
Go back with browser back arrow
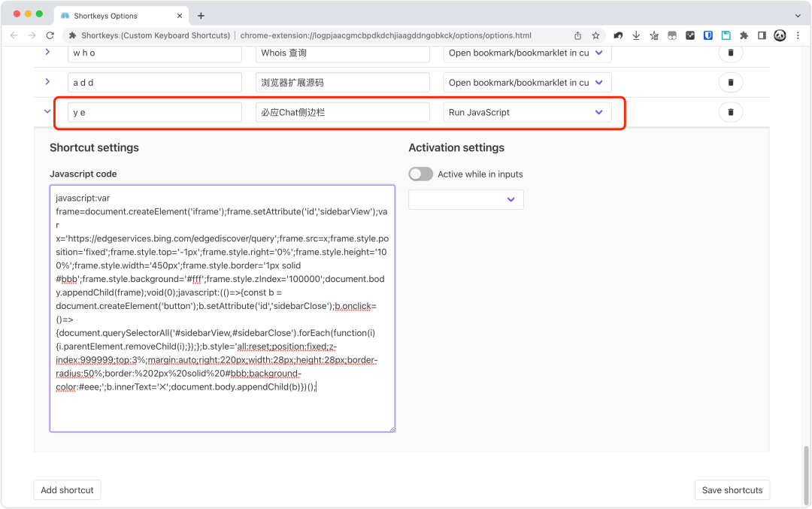point(14,35)
